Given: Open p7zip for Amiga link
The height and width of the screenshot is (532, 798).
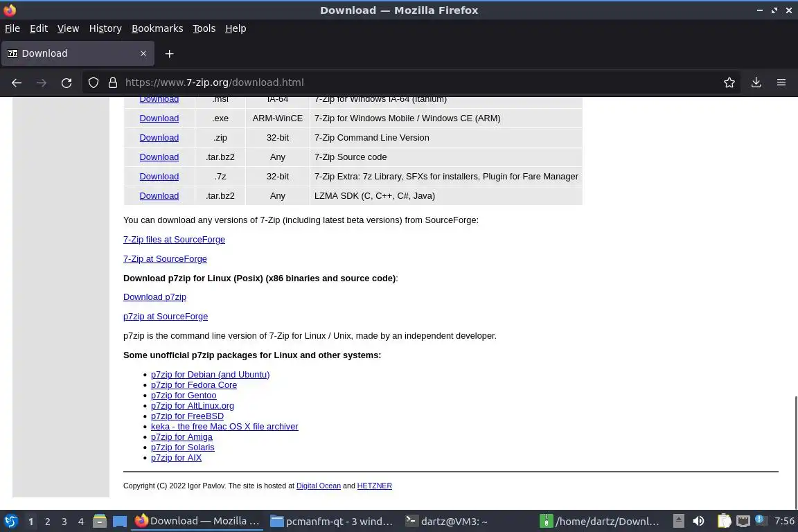Looking at the screenshot, I should (x=181, y=437).
